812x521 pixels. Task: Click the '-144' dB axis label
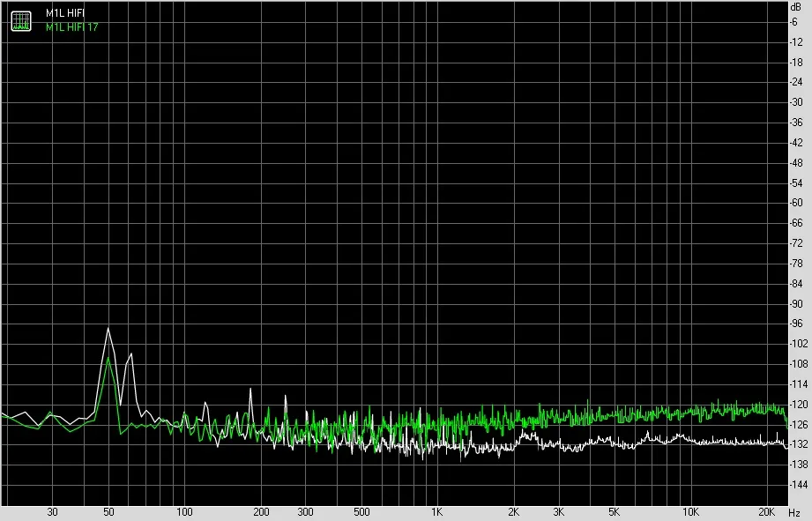tap(798, 485)
